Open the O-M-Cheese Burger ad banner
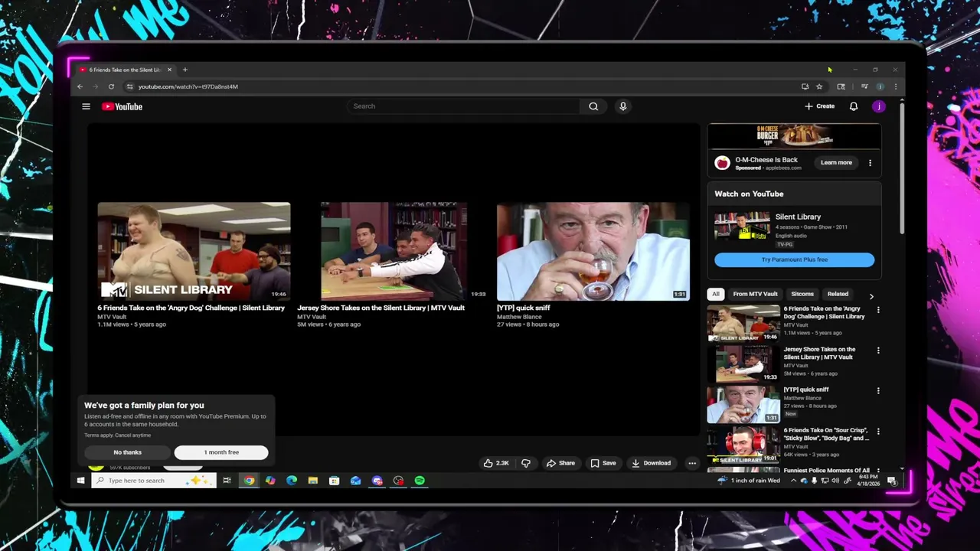This screenshot has height=551, width=980. [794, 136]
